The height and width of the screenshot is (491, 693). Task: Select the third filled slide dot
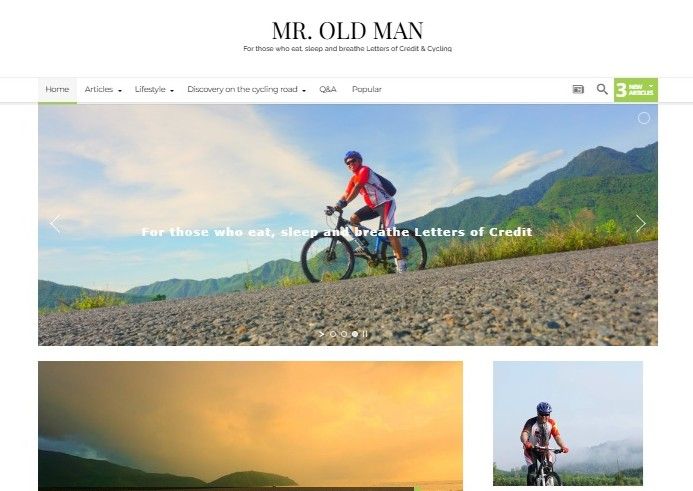click(x=354, y=334)
